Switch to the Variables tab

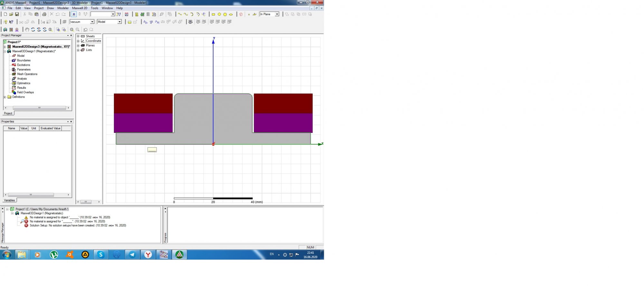click(x=9, y=200)
